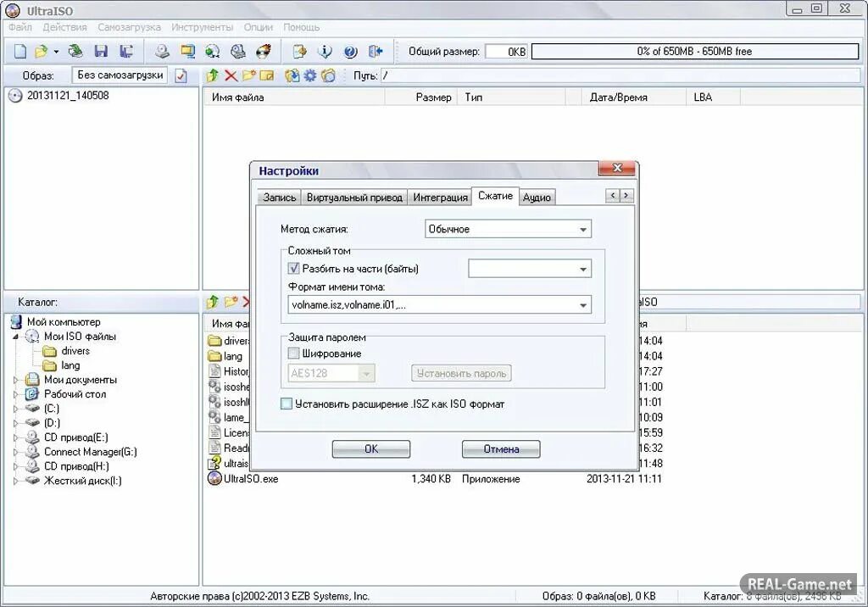This screenshot has height=607, width=868.
Task: Open the Формат имени тома combo box
Action: (440, 304)
